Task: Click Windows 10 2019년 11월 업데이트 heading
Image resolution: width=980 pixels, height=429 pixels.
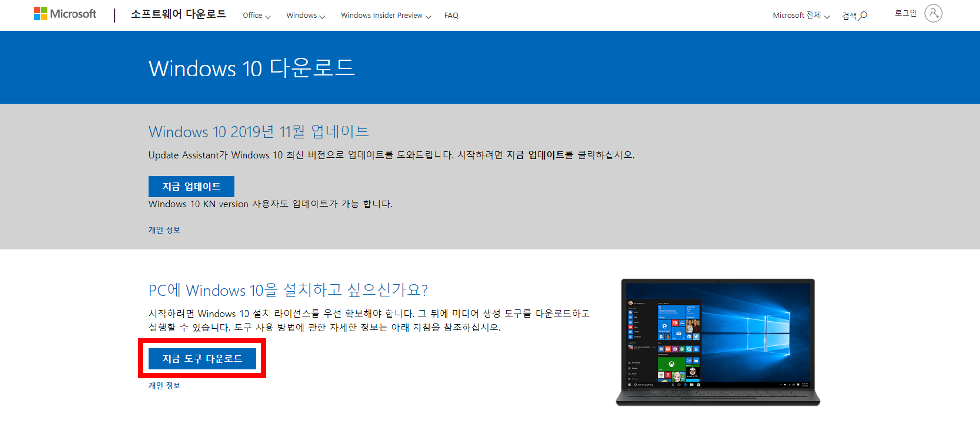Action: pyautogui.click(x=259, y=131)
